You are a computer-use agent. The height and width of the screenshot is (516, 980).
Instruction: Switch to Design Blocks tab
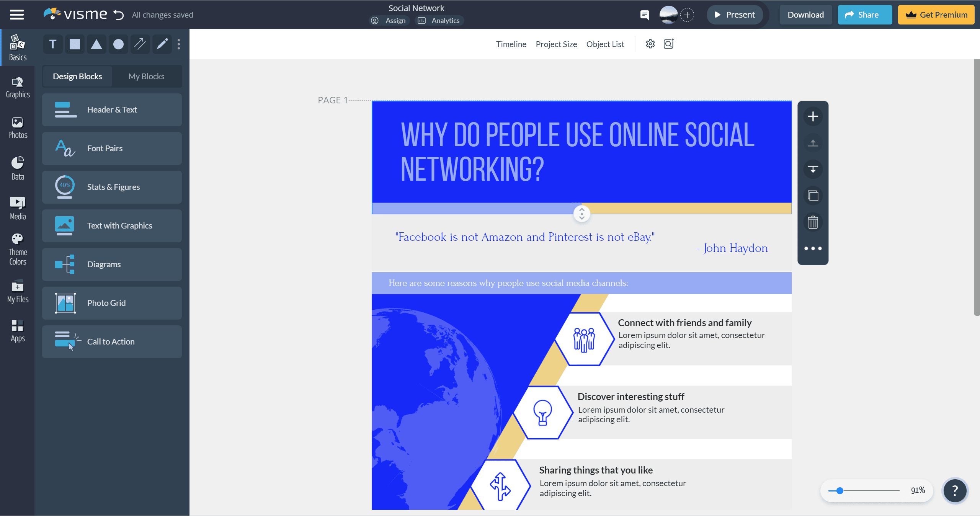[x=77, y=76]
